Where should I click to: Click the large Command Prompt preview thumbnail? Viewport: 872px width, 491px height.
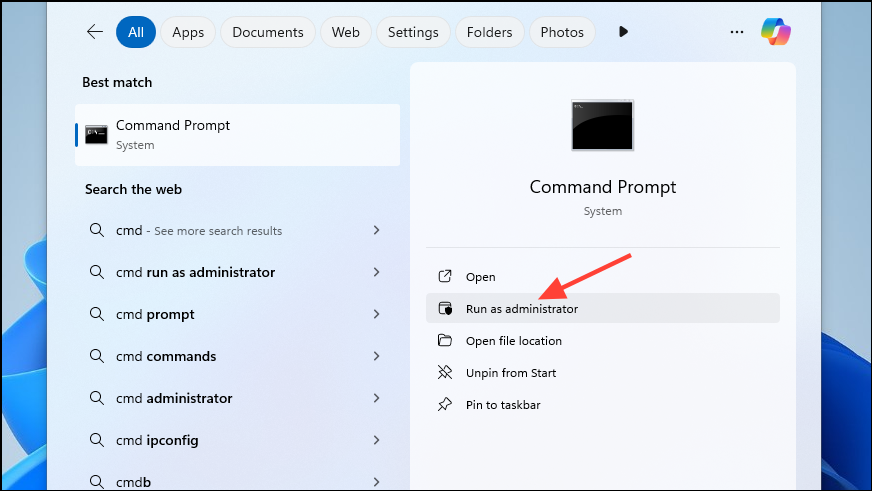coord(602,125)
